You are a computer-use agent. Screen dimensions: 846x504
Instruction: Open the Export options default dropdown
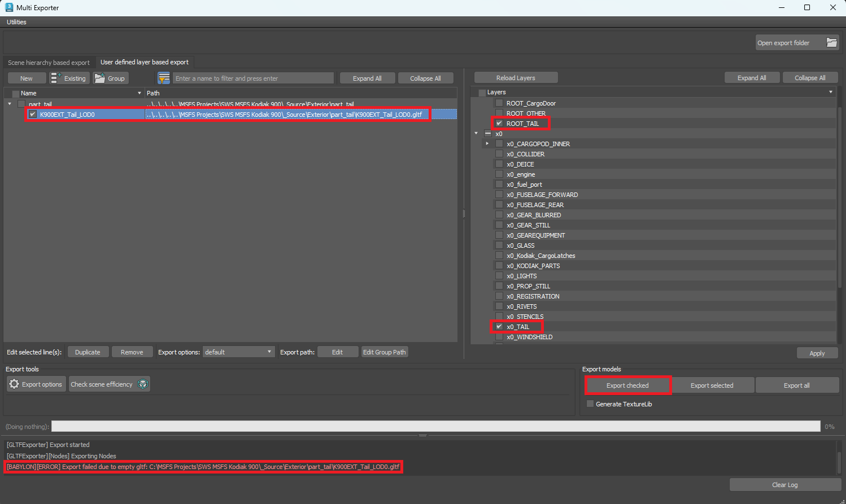click(x=238, y=352)
